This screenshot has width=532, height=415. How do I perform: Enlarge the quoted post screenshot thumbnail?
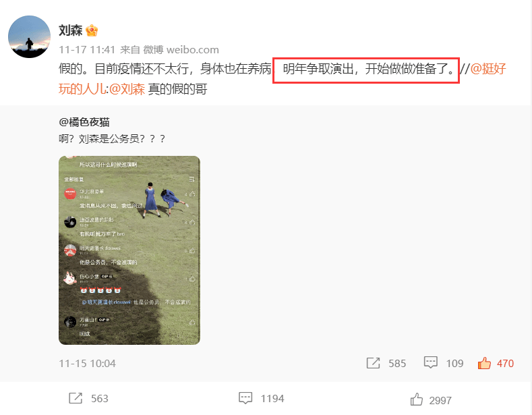[129, 250]
